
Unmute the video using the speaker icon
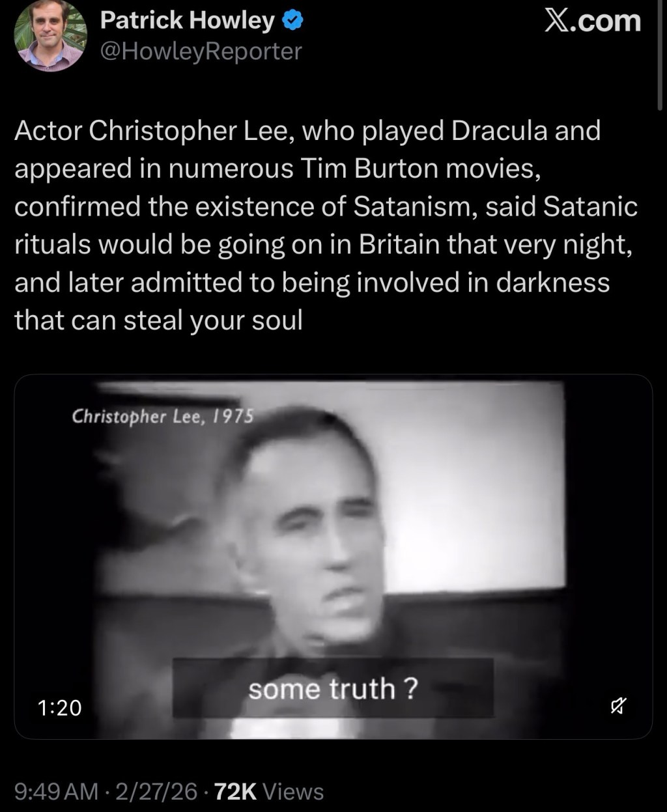point(619,705)
